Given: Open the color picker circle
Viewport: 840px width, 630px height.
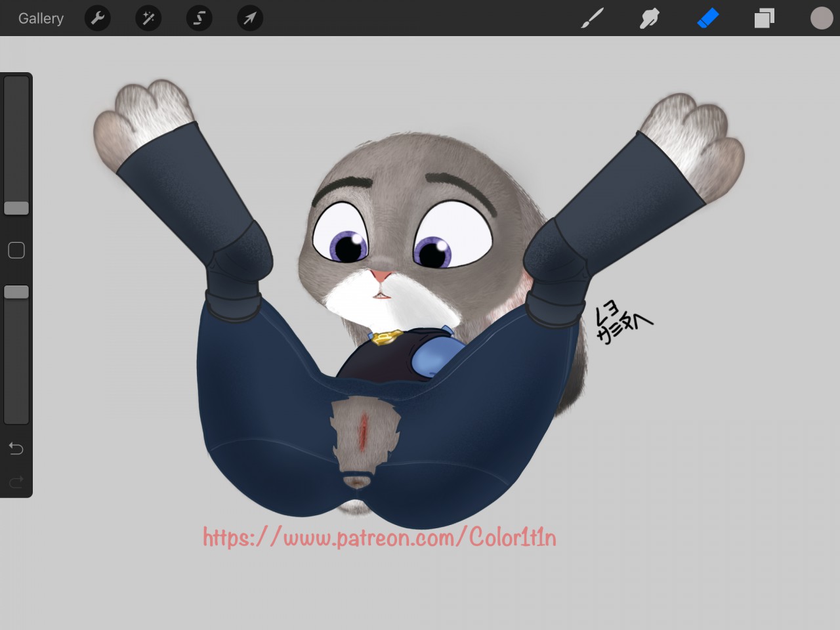Looking at the screenshot, I should [x=821, y=18].
